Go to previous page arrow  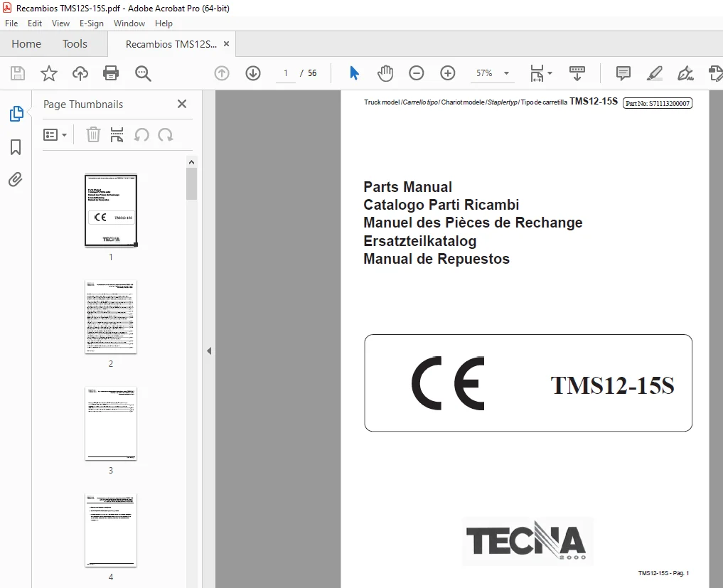click(x=222, y=73)
